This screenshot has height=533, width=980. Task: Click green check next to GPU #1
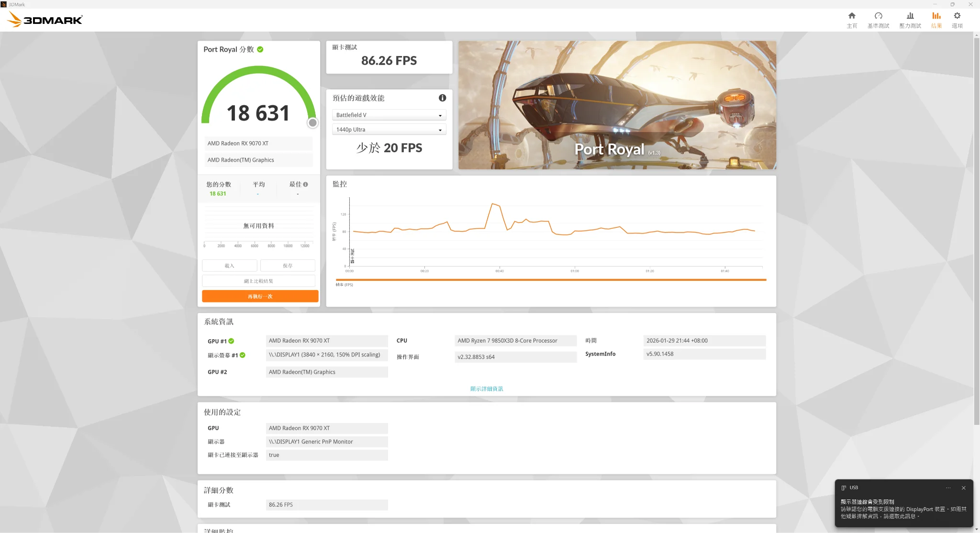[x=231, y=341]
